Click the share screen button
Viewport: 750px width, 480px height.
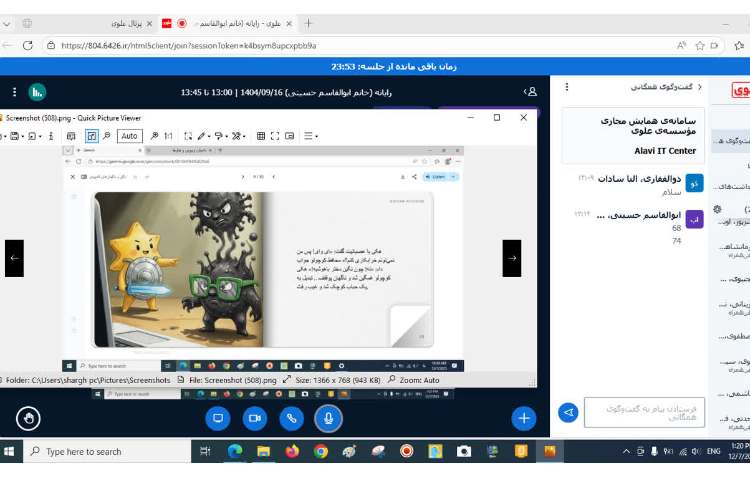217,418
